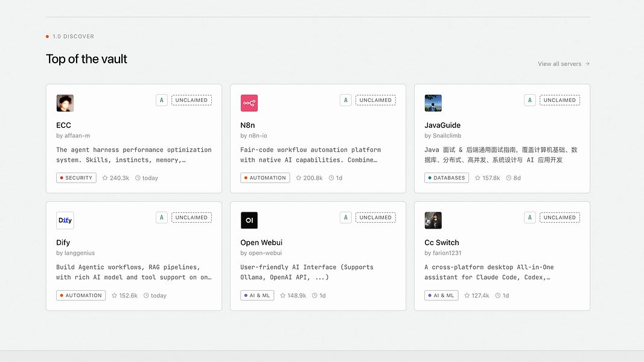Select the AI & ML tag on Open Webui
This screenshot has height=362, width=644.
(257, 296)
